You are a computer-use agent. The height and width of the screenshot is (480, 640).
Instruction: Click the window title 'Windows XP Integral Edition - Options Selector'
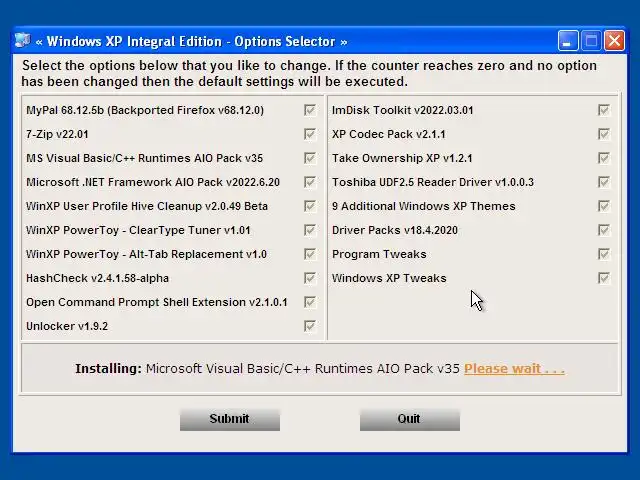click(191, 42)
